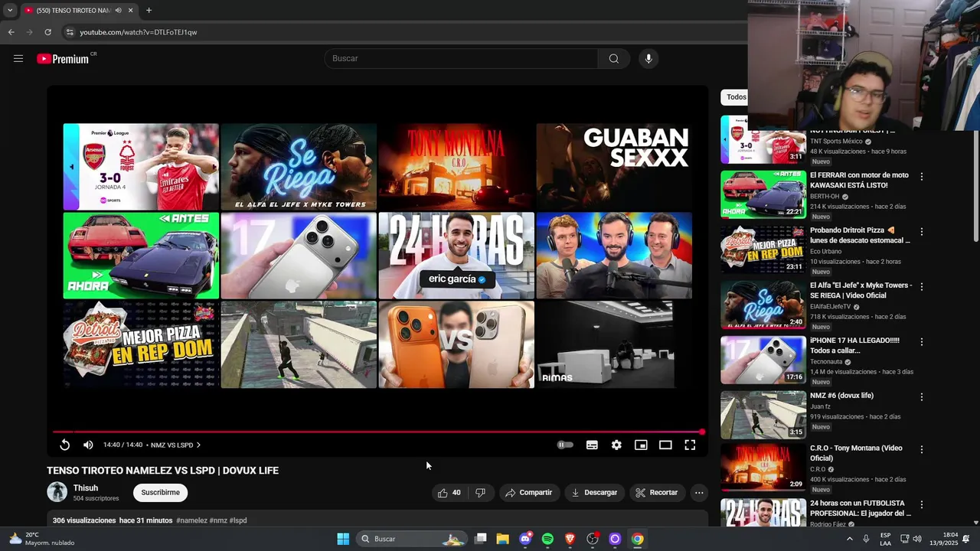Open Spotify from the taskbar
Screen dimensions: 980x551
click(x=547, y=539)
